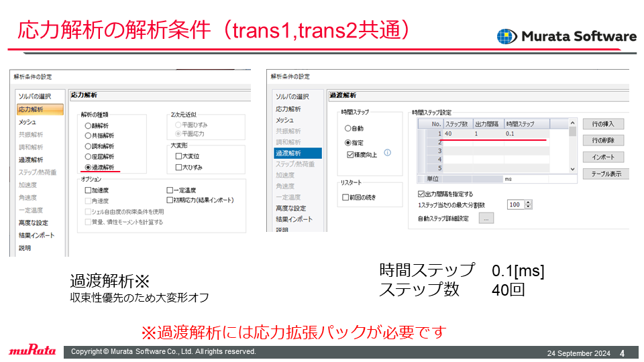This screenshot has width=644, height=362.
Task: Click the info icon beside 精度向上
Action: click(x=387, y=153)
